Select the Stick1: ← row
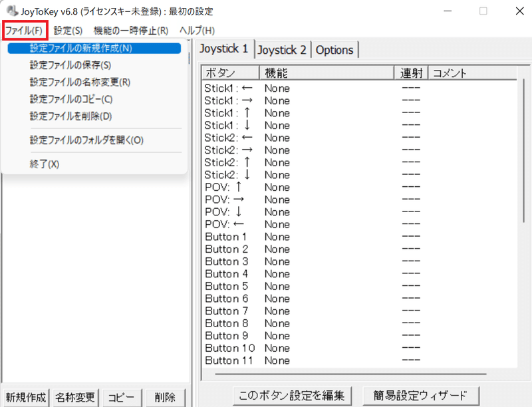This screenshot has height=407, width=532. click(x=360, y=88)
